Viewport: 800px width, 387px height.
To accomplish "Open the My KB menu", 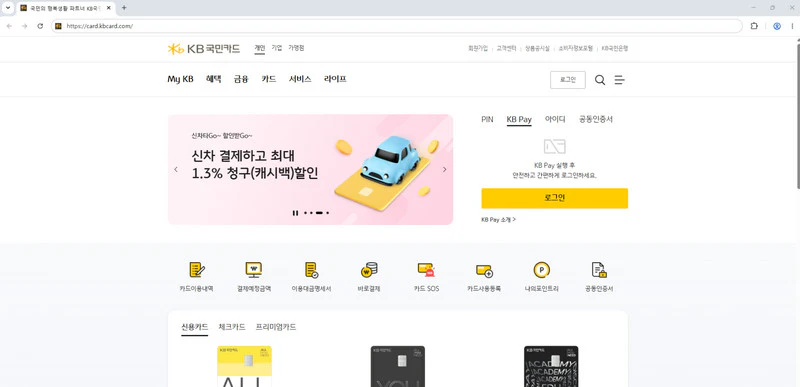I will [180, 79].
